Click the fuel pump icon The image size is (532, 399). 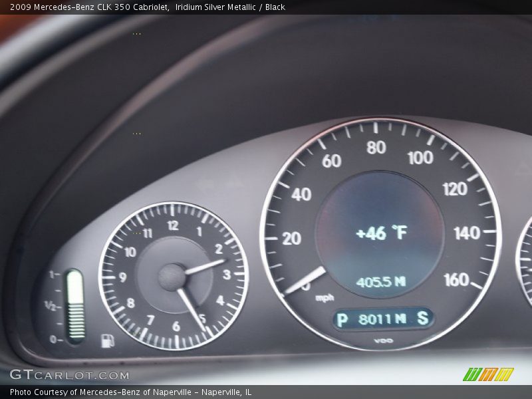108,341
